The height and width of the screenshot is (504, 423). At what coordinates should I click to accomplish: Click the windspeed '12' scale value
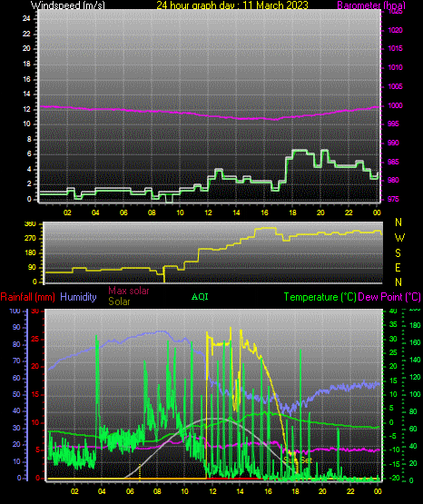[x=26, y=109]
